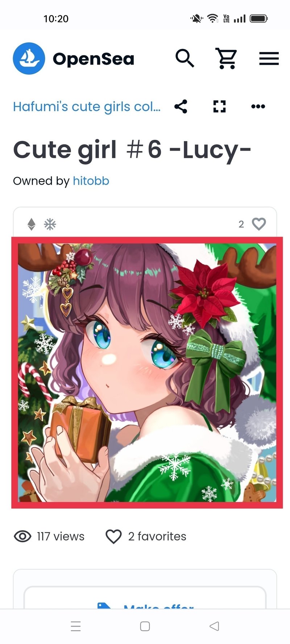Click the 2 favorites heart below image

coord(113,536)
